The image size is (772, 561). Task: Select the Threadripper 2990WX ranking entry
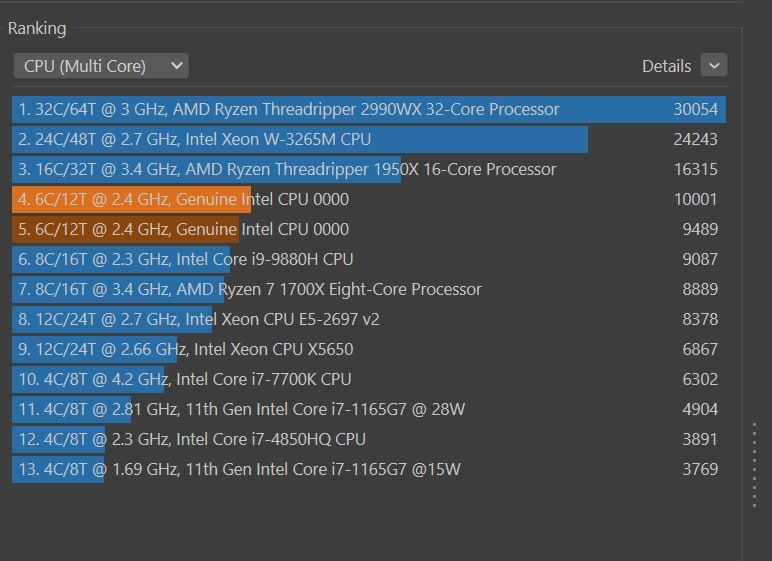click(x=290, y=109)
